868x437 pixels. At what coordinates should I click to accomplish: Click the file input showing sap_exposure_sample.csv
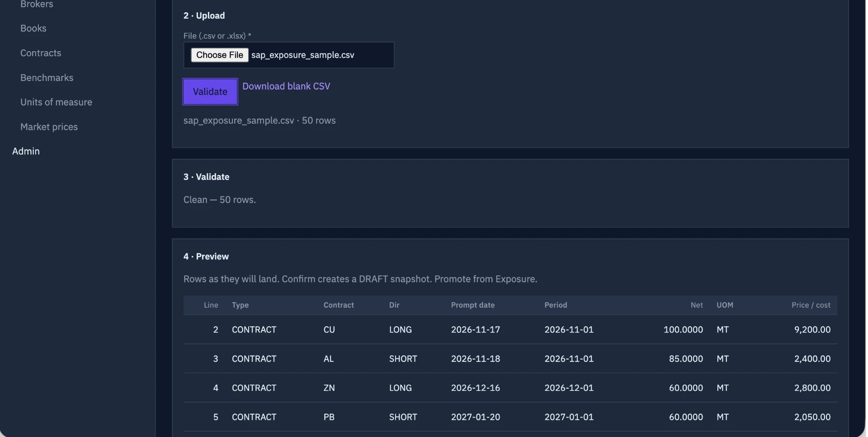288,55
